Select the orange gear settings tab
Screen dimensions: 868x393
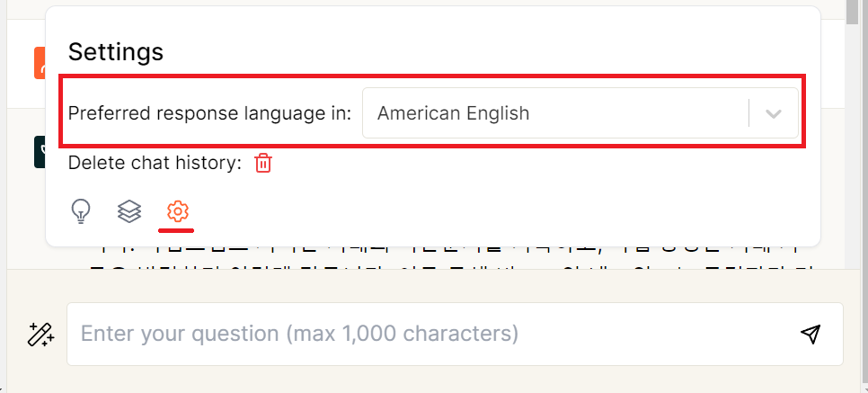[178, 211]
